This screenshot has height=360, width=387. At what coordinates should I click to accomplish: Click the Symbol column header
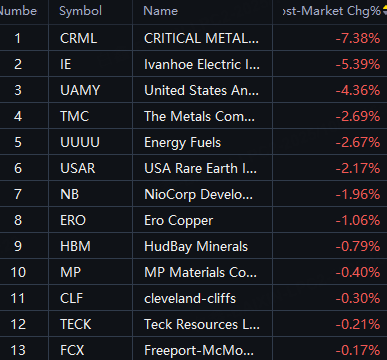80,11
